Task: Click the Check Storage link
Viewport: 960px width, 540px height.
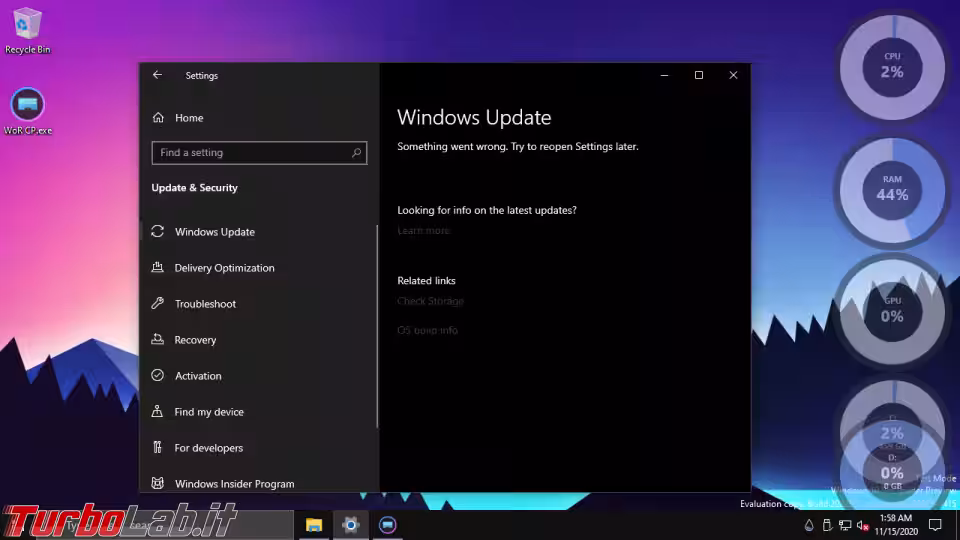Action: click(430, 301)
